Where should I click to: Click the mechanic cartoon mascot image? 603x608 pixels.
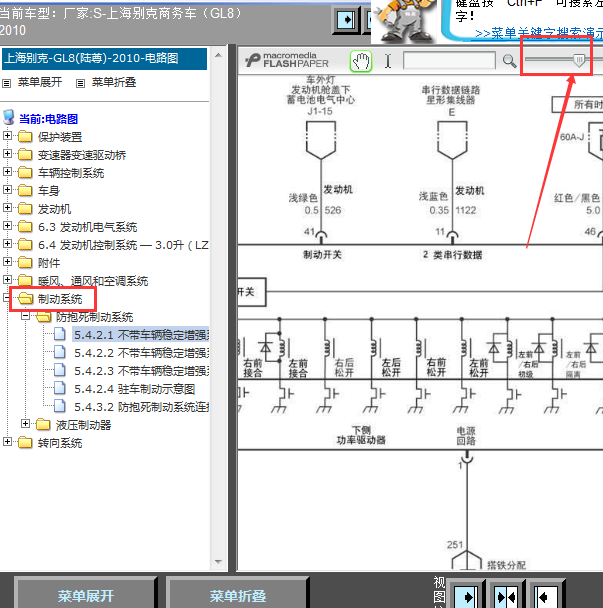click(405, 20)
